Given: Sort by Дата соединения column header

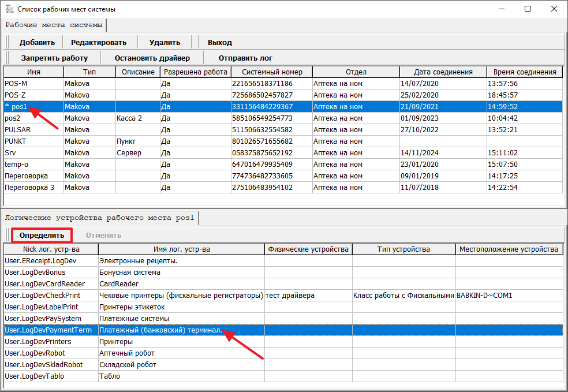Looking at the screenshot, I should coord(443,72).
